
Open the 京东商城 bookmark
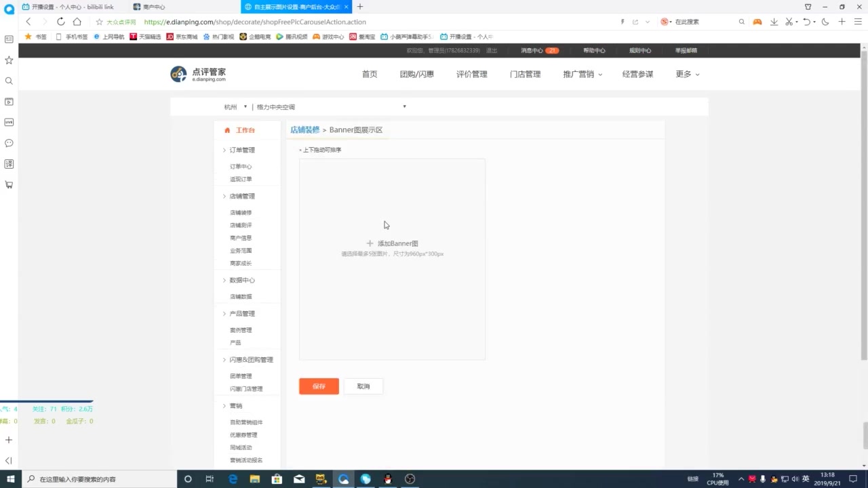pos(182,37)
